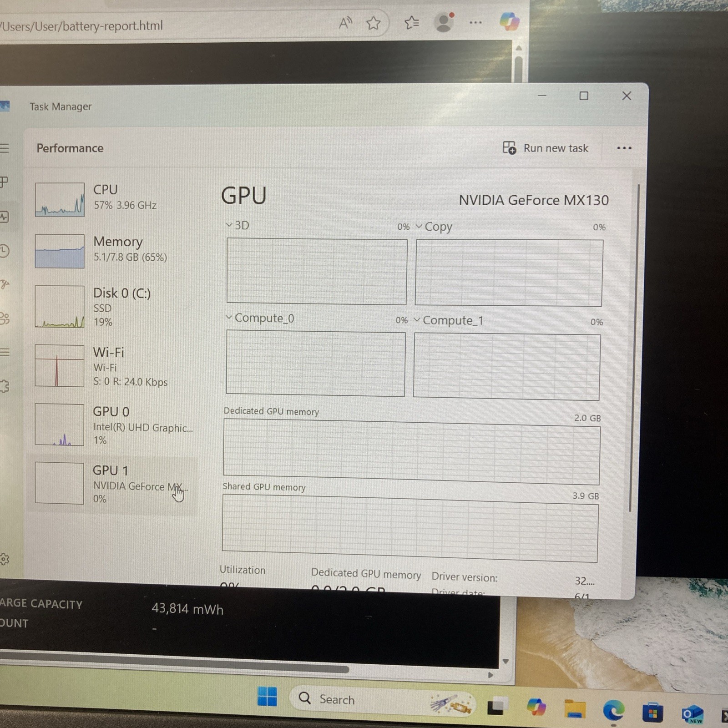
Task: Open Users icon in Task Manager sidebar
Action: pyautogui.click(x=5, y=318)
